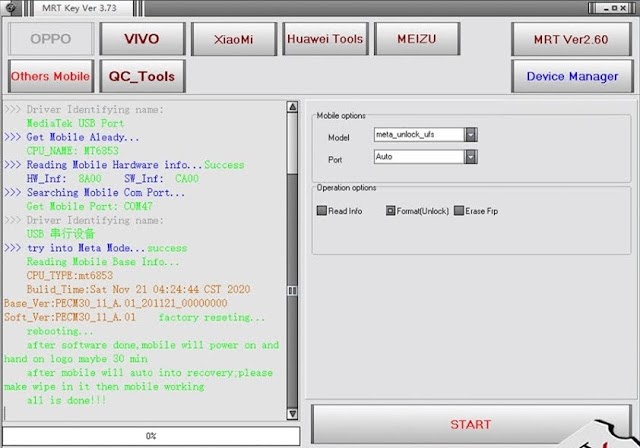Screen dimensions: 640x448
Task: Click the 'CPU_TYPE:mt6853' log line
Action: point(70,275)
